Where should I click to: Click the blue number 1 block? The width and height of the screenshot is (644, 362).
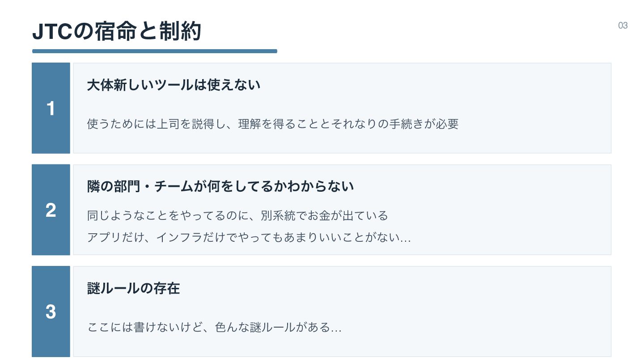tap(51, 108)
